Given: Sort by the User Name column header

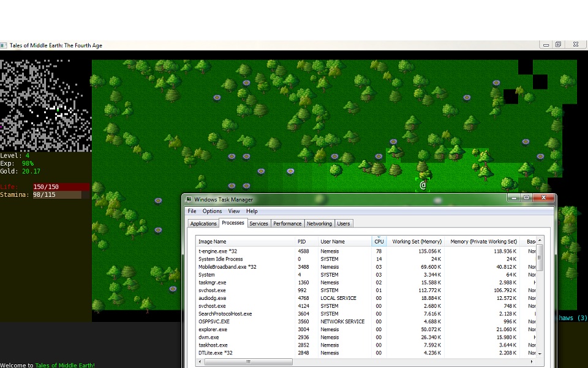Looking at the screenshot, I should coord(345,242).
